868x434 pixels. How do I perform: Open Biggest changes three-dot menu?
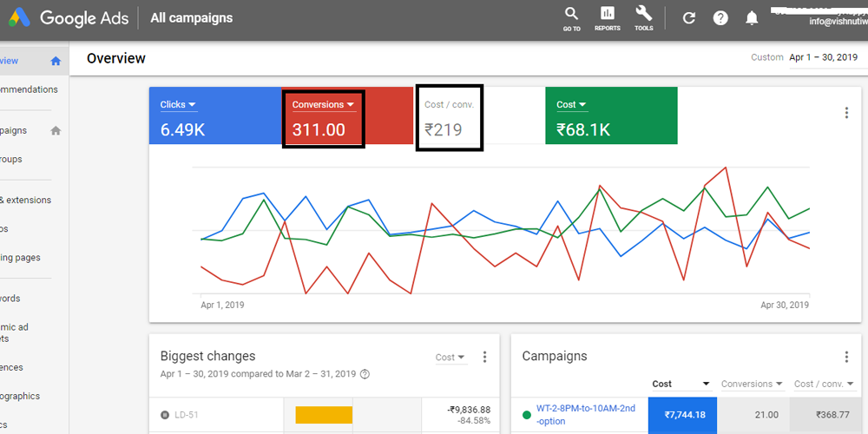(484, 357)
